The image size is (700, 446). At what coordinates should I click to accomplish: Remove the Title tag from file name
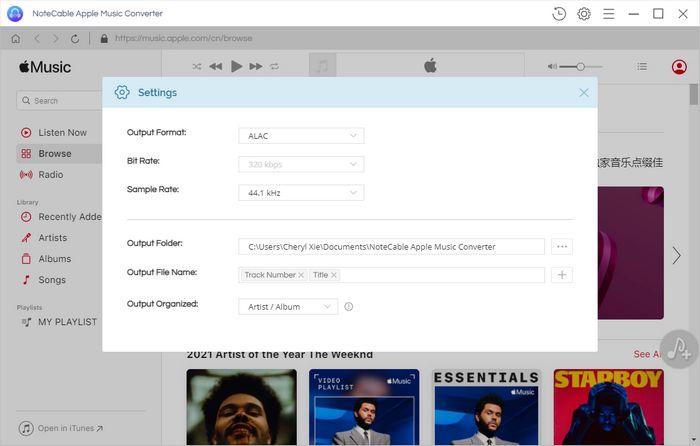pyautogui.click(x=334, y=275)
